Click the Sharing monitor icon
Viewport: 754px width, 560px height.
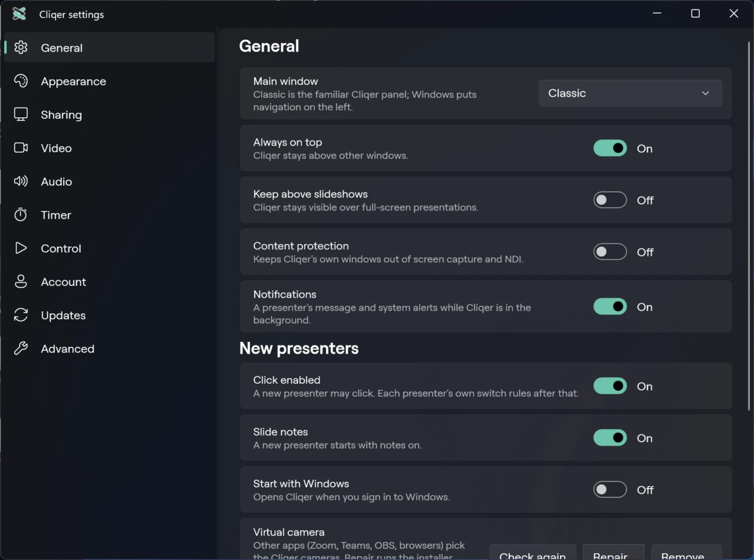[21, 114]
